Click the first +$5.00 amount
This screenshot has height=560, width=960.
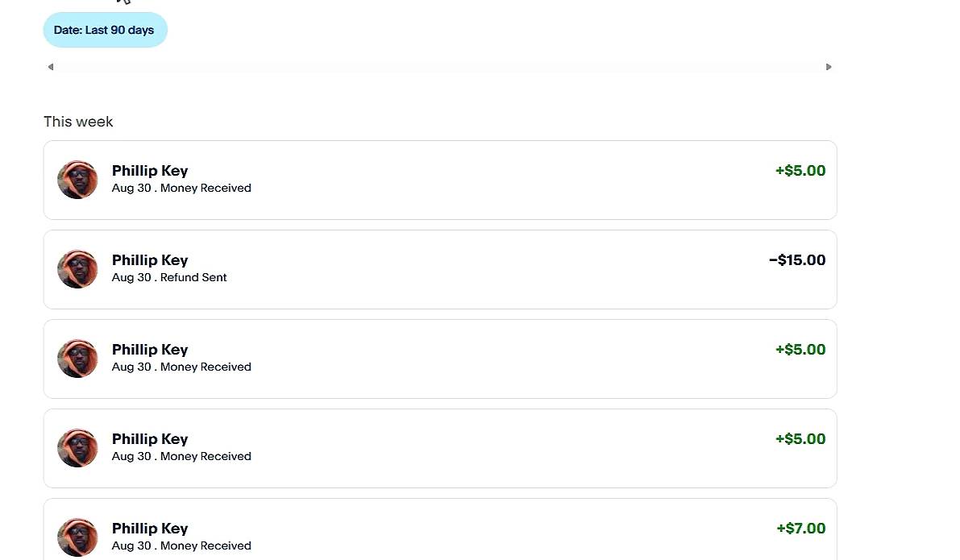pyautogui.click(x=800, y=171)
